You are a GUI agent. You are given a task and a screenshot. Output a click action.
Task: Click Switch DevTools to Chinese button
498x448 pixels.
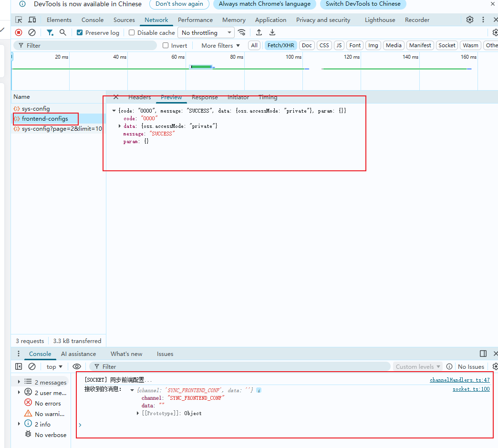[x=363, y=4]
